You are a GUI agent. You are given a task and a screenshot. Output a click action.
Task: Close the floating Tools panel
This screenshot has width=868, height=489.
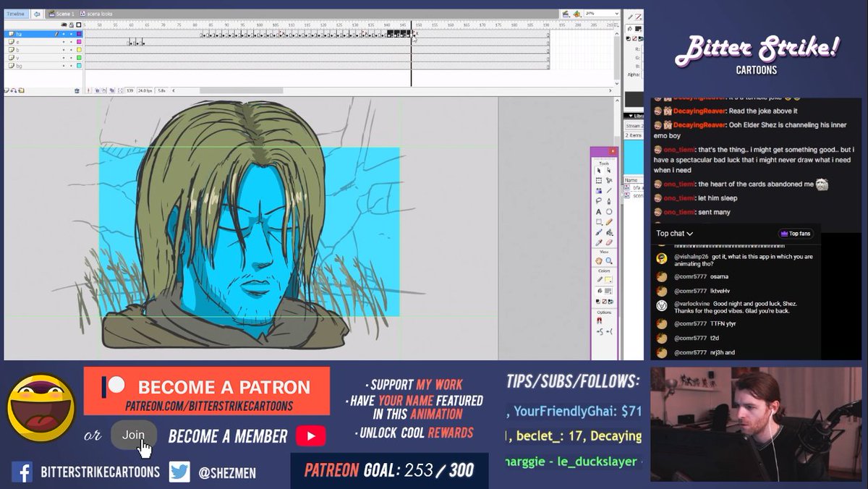(613, 151)
